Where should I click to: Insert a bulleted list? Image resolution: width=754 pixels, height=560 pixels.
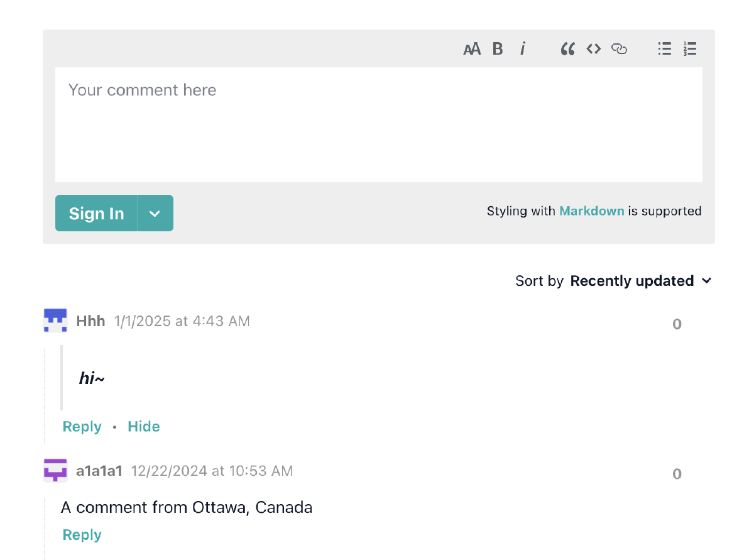click(665, 49)
